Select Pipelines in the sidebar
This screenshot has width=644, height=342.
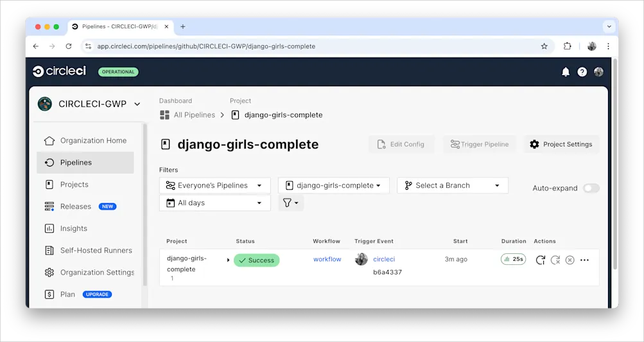tap(85, 163)
